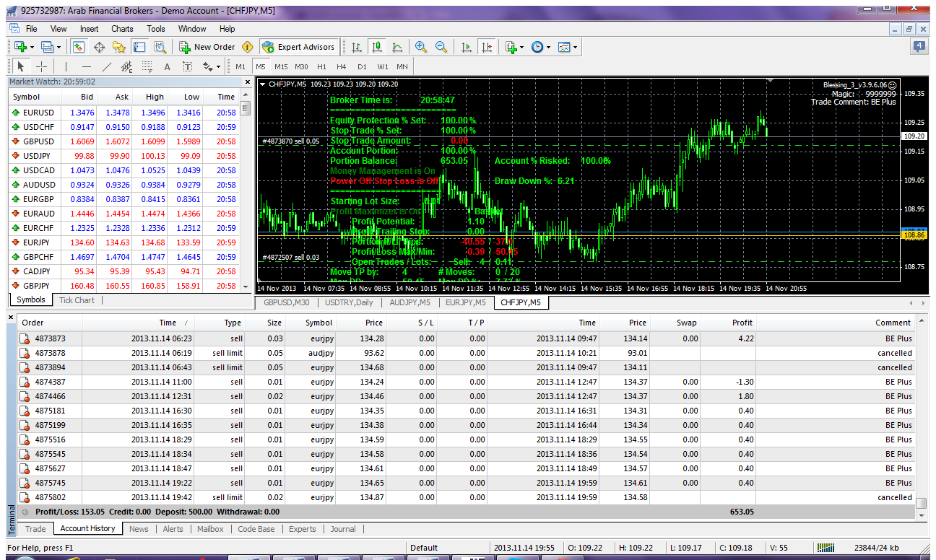Select the Text Label tool
This screenshot has width=936, height=560.
(x=188, y=66)
